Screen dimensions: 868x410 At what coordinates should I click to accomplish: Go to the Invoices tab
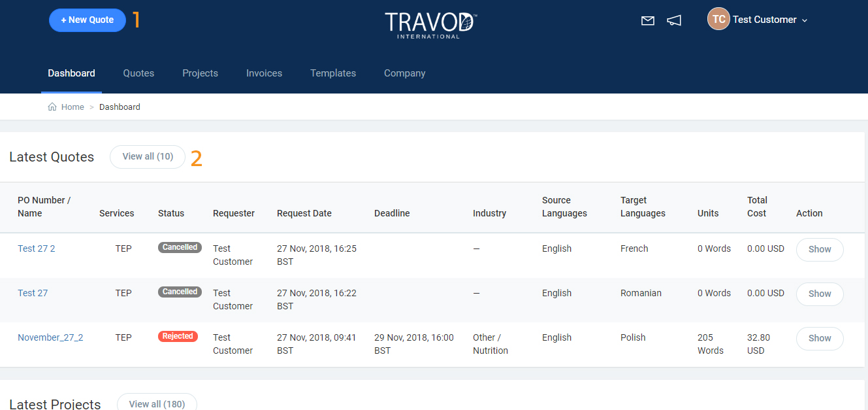click(x=264, y=73)
